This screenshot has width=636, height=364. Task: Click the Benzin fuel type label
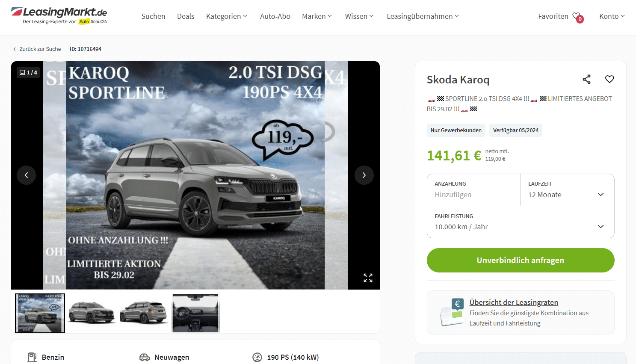pyautogui.click(x=53, y=357)
